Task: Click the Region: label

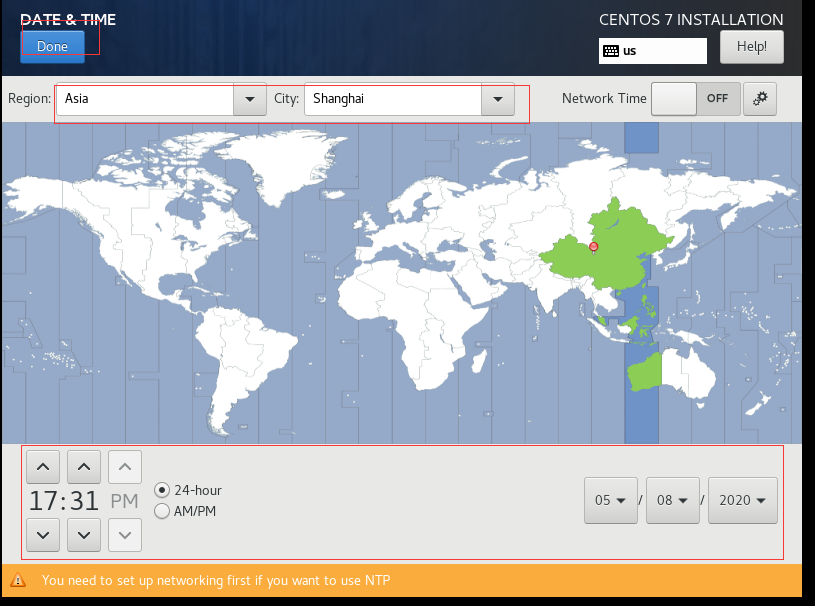Action: [x=30, y=99]
